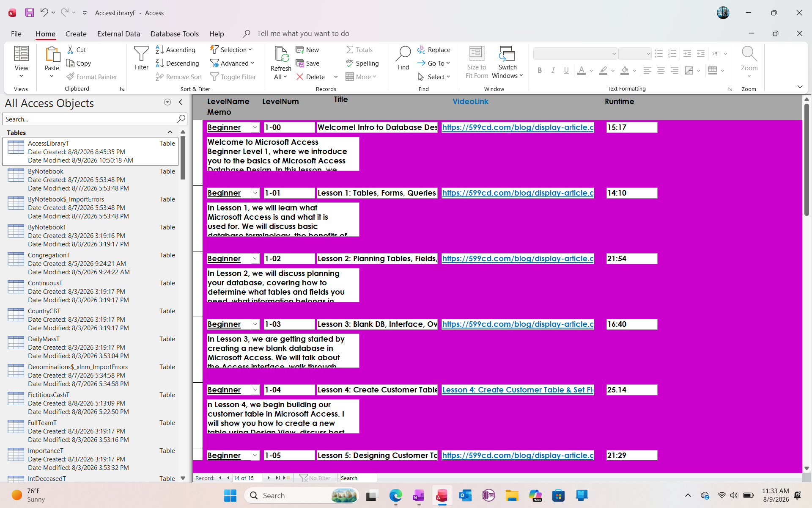This screenshot has width=812, height=508.
Task: Open Advanced filter options dropdown
Action: pyautogui.click(x=232, y=63)
